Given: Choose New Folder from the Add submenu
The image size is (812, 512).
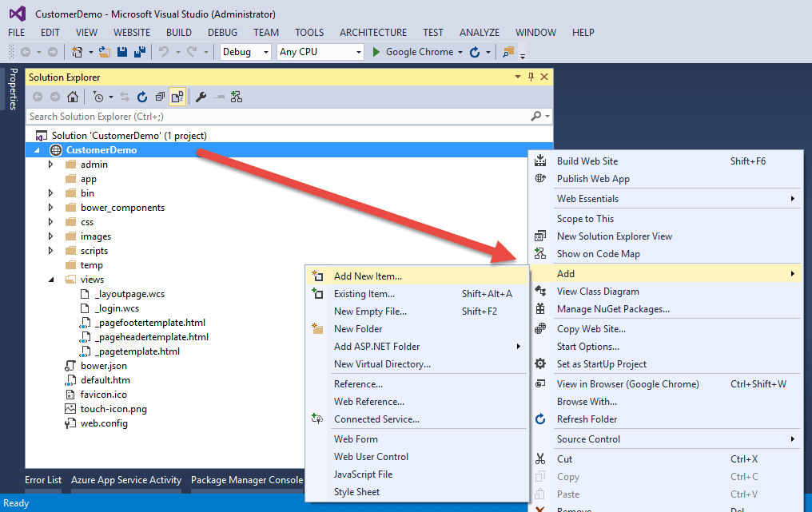Looking at the screenshot, I should [x=417, y=329].
